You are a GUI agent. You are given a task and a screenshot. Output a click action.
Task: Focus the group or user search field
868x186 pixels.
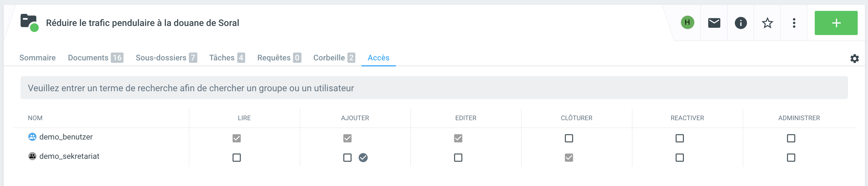(x=434, y=88)
